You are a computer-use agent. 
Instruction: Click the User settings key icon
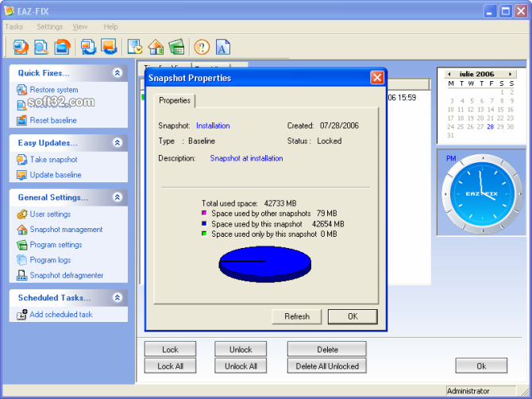coord(21,215)
